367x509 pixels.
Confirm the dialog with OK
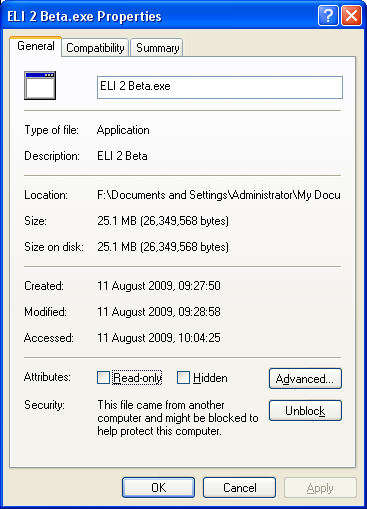click(x=158, y=488)
